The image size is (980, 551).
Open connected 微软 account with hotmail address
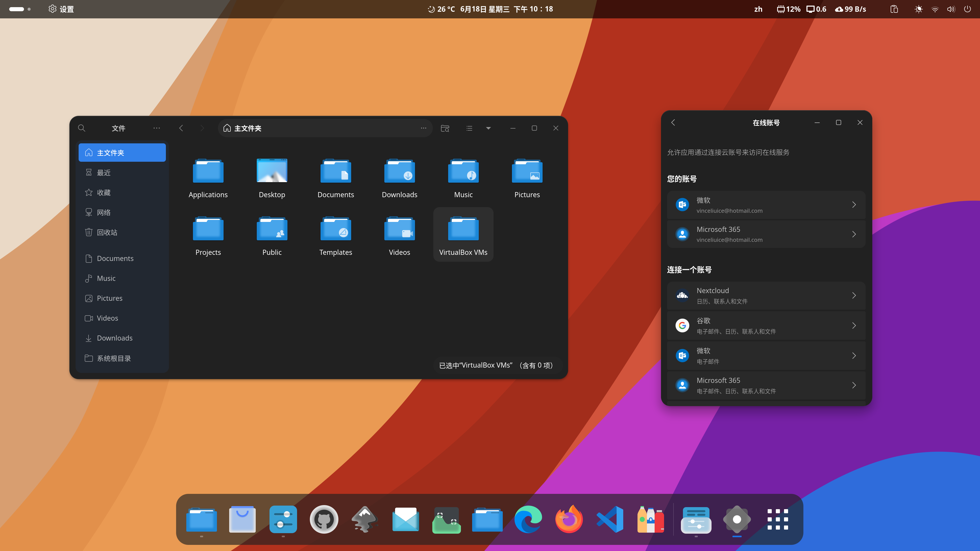pos(766,205)
